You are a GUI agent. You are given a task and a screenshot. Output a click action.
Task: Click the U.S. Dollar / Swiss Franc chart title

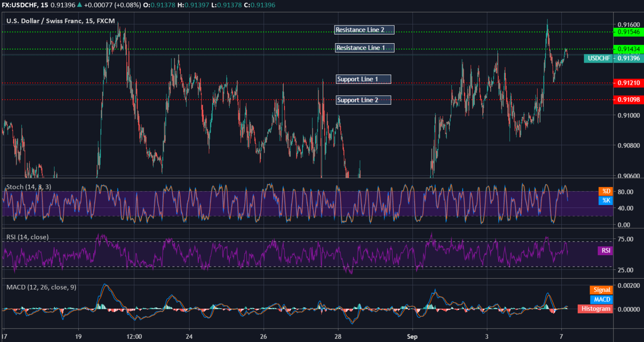[61, 21]
